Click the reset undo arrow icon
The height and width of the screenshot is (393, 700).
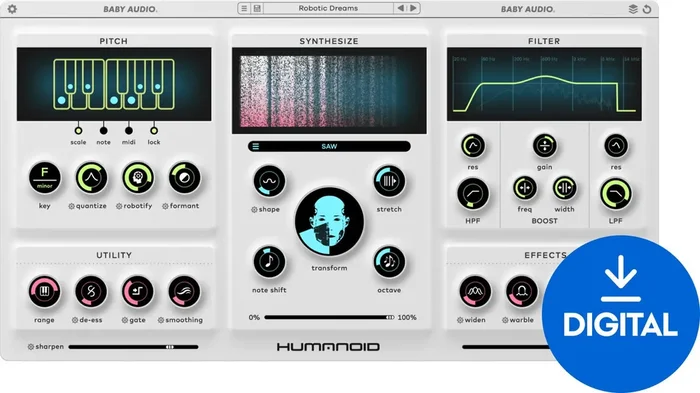pyautogui.click(x=647, y=9)
